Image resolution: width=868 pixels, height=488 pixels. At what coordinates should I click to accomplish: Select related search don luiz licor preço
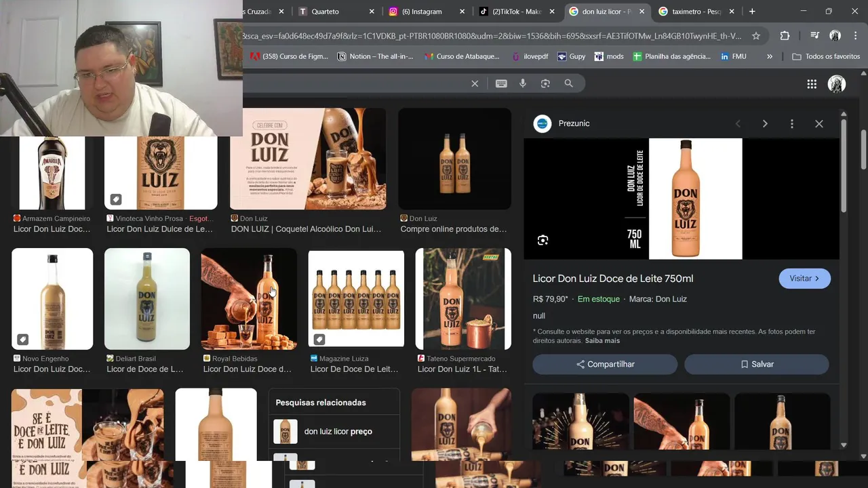[334, 431]
